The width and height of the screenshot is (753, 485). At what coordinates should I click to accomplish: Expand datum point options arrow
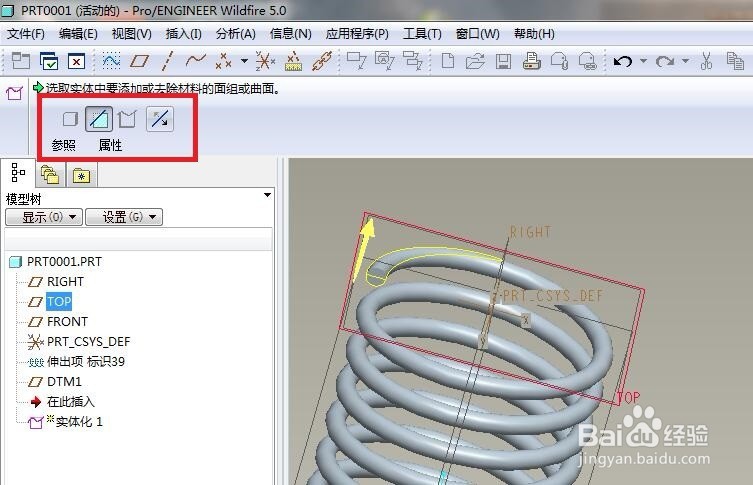[244, 61]
